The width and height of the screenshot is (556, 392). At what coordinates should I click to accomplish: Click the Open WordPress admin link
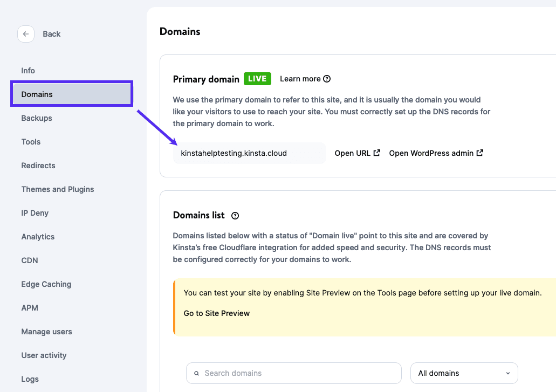click(x=431, y=153)
